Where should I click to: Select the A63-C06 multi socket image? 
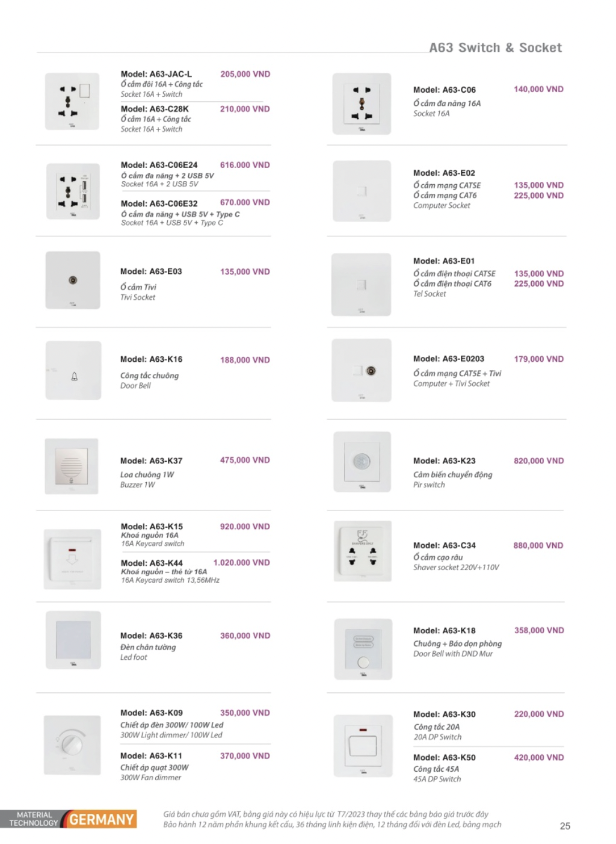362,104
